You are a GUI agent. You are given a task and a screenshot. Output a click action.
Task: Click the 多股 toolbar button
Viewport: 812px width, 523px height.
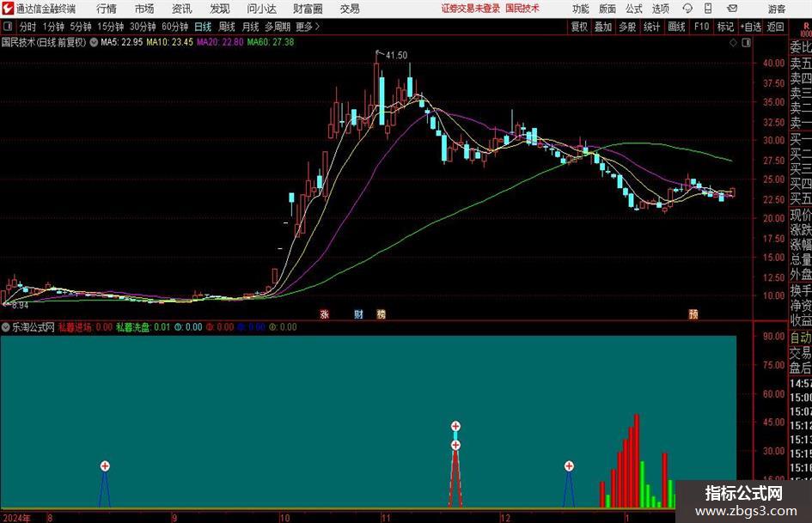coord(627,27)
